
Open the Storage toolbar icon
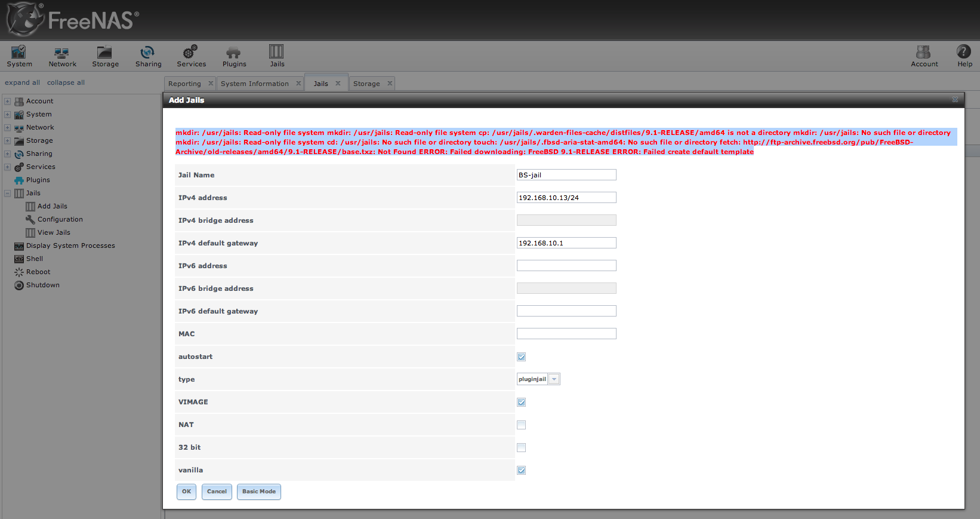coord(105,56)
